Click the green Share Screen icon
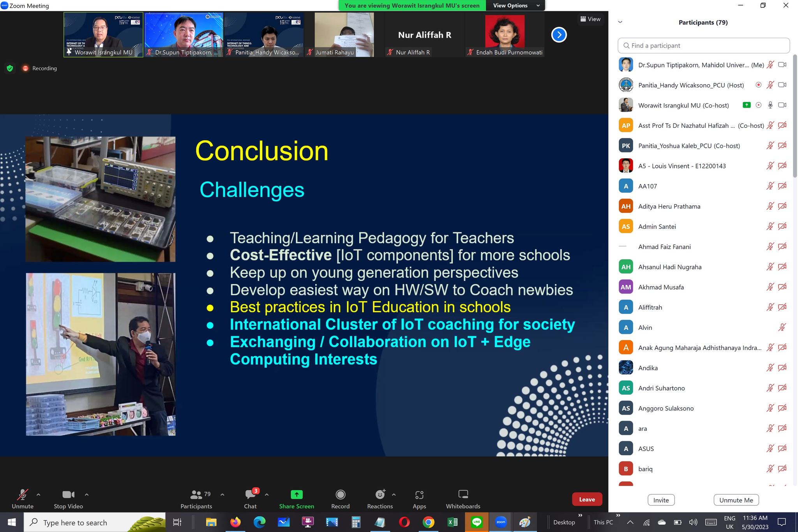This screenshot has height=532, width=798. tap(296, 495)
